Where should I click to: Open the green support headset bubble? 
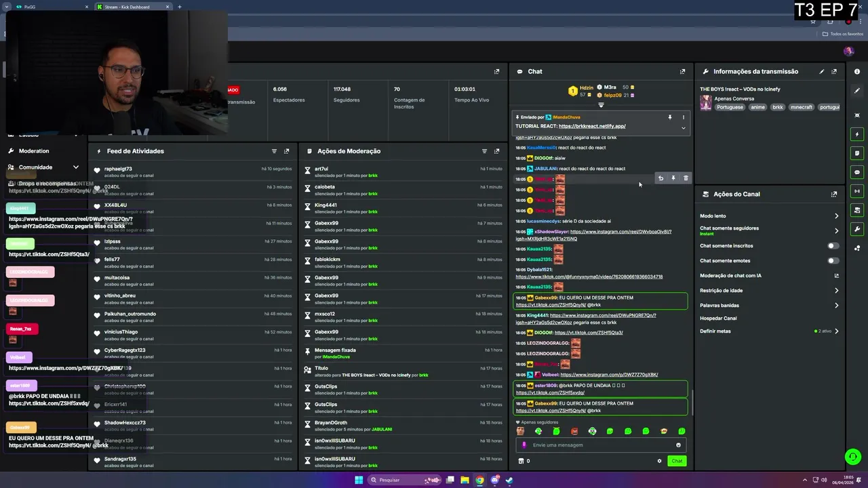852,457
